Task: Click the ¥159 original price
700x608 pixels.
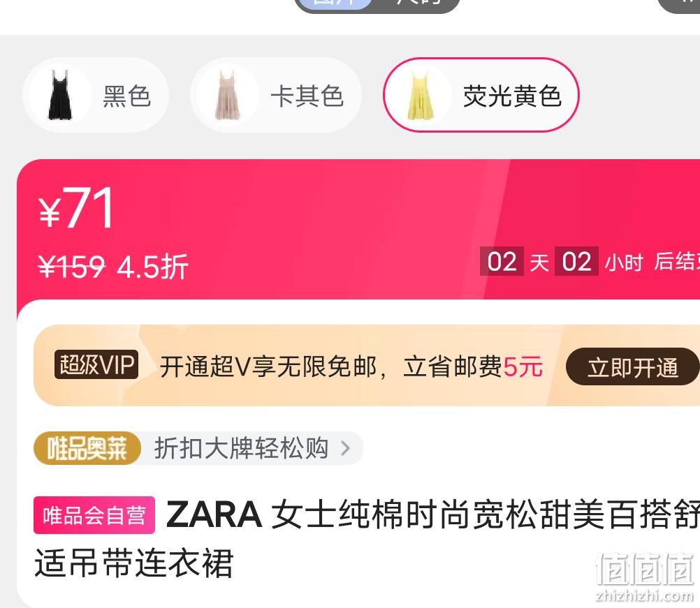Action: 71,267
